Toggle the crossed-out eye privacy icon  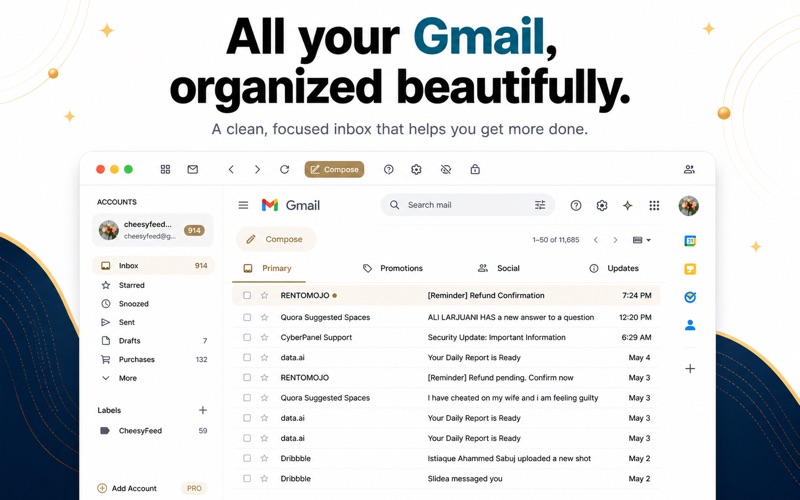(x=446, y=169)
